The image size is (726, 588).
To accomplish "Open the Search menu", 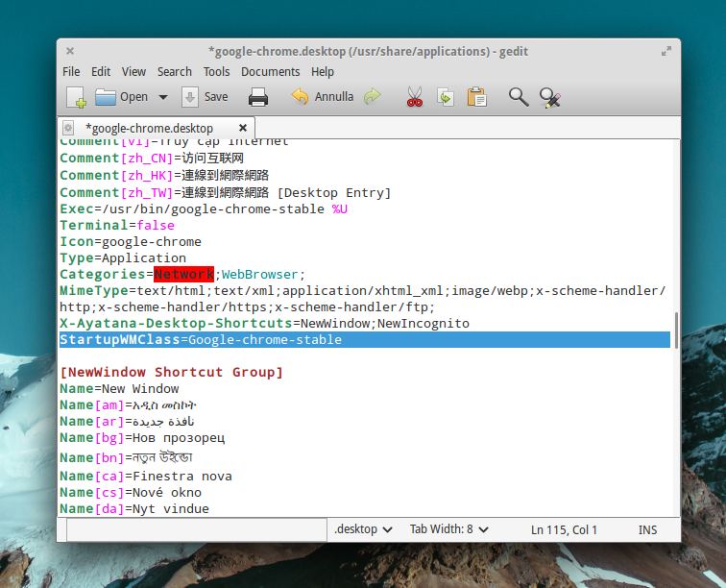I will (x=175, y=72).
